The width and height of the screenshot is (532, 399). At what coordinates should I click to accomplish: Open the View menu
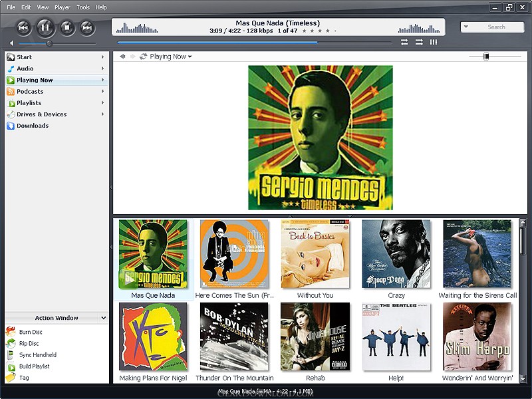[x=43, y=7]
